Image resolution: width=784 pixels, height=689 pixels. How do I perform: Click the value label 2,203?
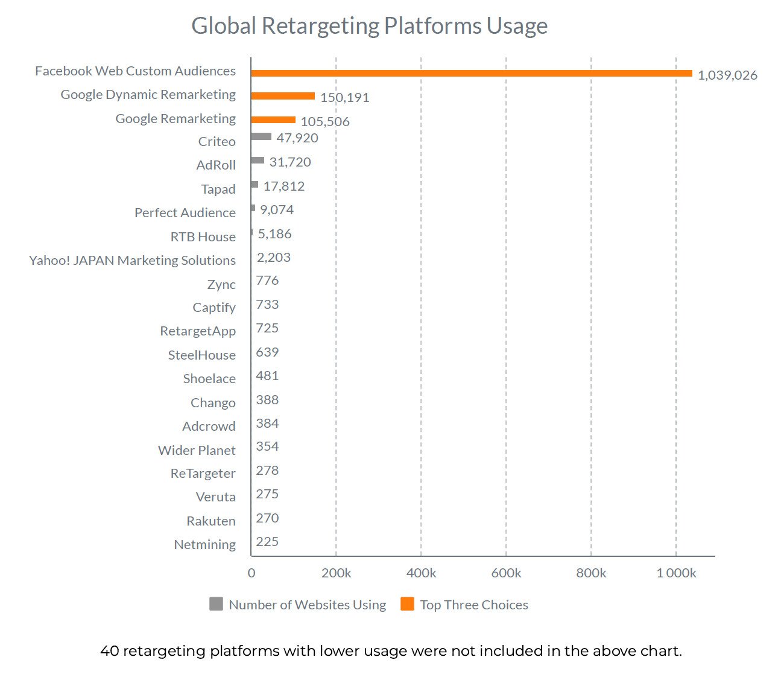tap(274, 258)
